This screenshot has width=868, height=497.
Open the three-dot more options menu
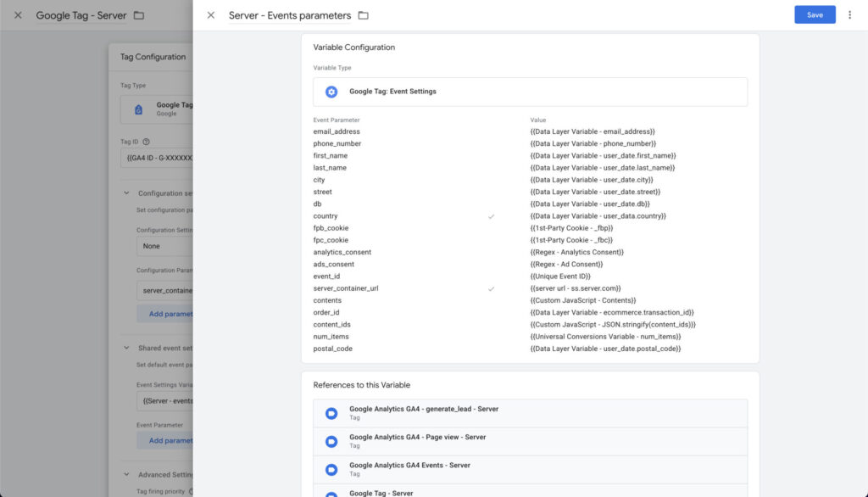coord(849,15)
